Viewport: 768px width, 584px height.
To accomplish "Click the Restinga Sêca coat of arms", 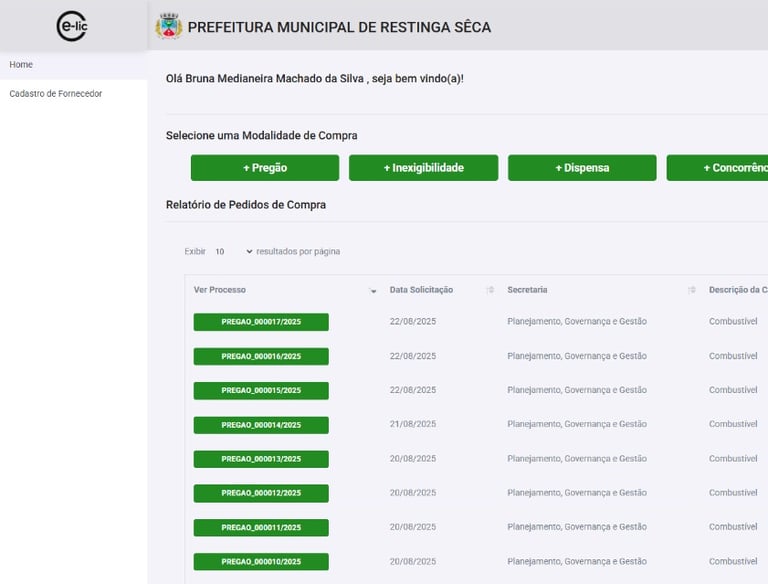I will (169, 27).
